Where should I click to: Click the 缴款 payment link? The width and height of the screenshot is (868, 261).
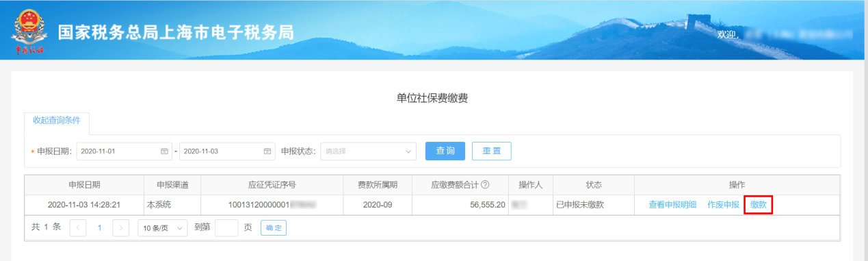[758, 205]
